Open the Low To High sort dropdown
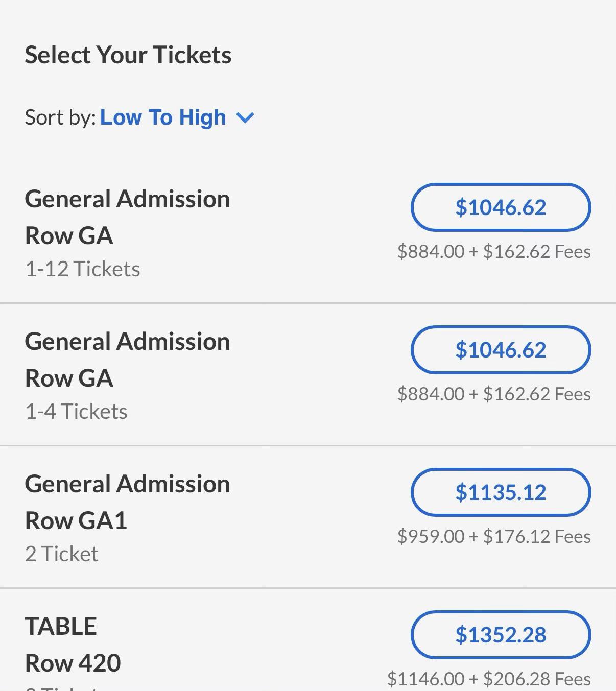The image size is (616, 691). pyautogui.click(x=163, y=117)
